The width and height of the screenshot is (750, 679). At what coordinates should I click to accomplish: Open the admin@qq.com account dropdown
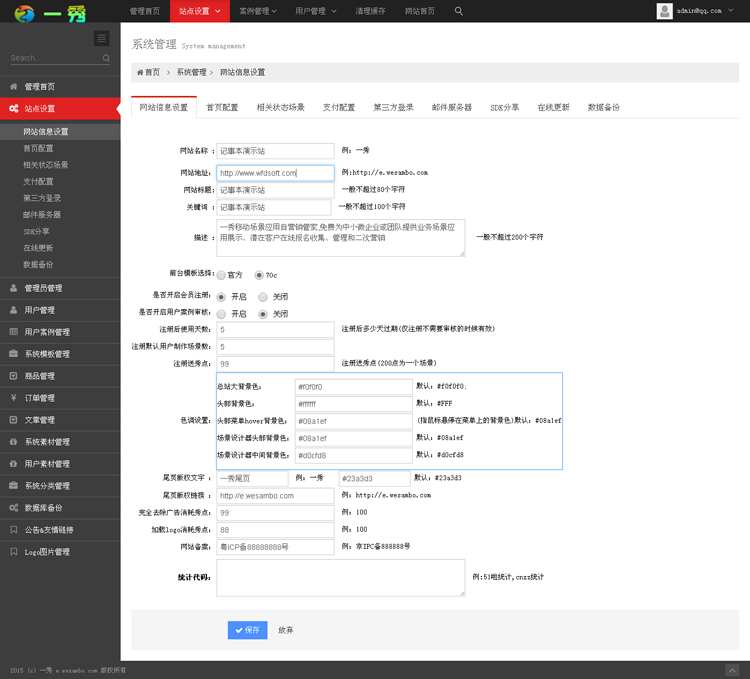click(x=730, y=10)
